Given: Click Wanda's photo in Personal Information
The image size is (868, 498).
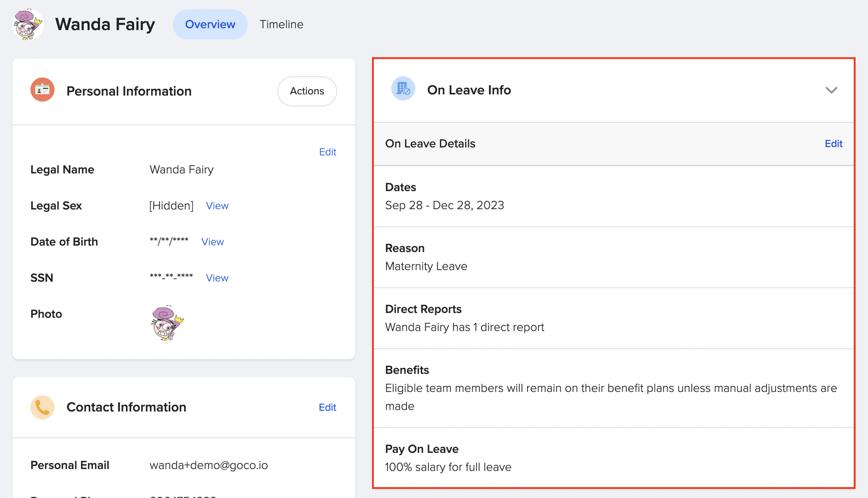Looking at the screenshot, I should [166, 323].
